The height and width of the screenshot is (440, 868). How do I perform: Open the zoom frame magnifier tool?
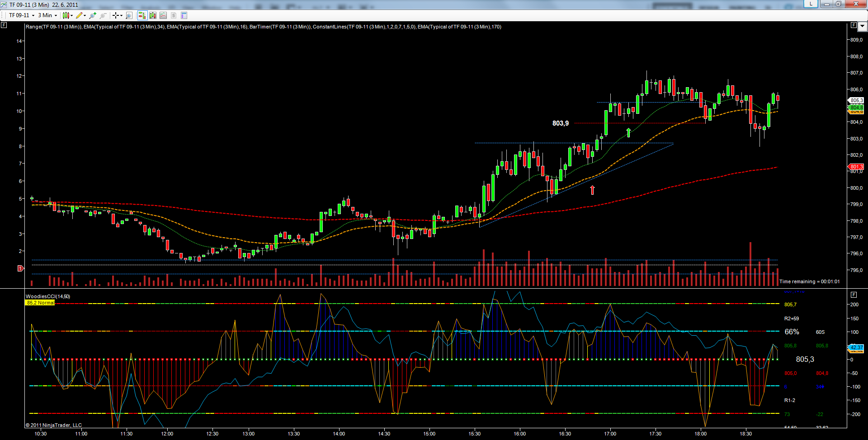coord(129,15)
